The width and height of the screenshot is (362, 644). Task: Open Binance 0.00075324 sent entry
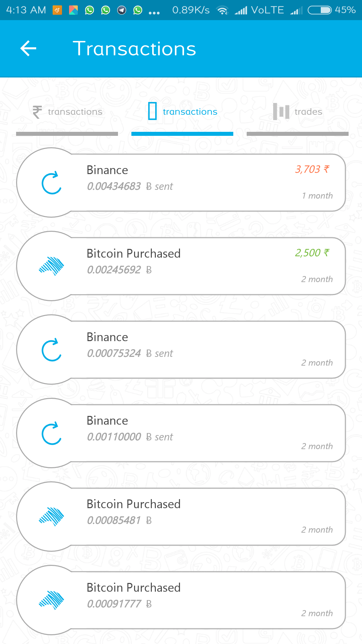coord(201,350)
